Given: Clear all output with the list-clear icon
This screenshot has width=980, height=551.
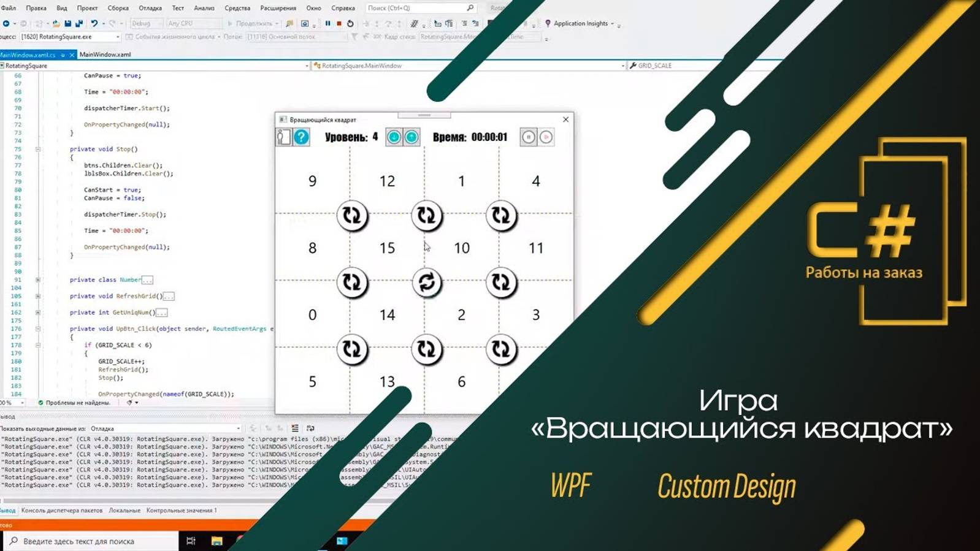Looking at the screenshot, I should (x=295, y=428).
